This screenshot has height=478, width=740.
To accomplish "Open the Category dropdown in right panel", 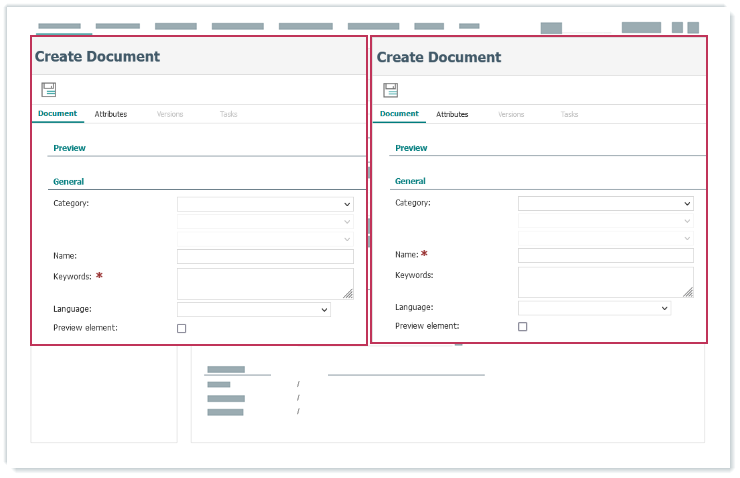I will [x=605, y=203].
